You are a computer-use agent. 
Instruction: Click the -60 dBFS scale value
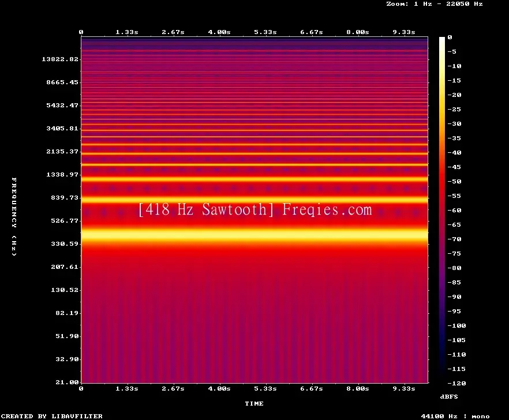[x=454, y=211]
